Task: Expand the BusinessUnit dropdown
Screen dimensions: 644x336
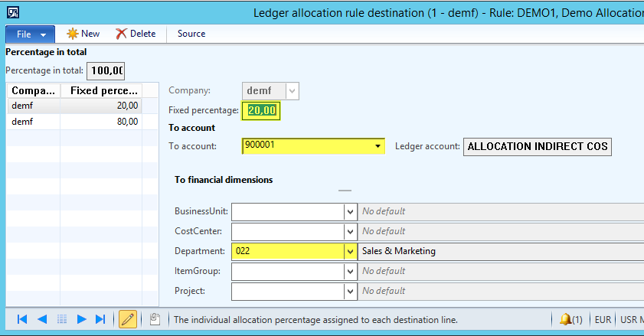Action: click(x=350, y=211)
